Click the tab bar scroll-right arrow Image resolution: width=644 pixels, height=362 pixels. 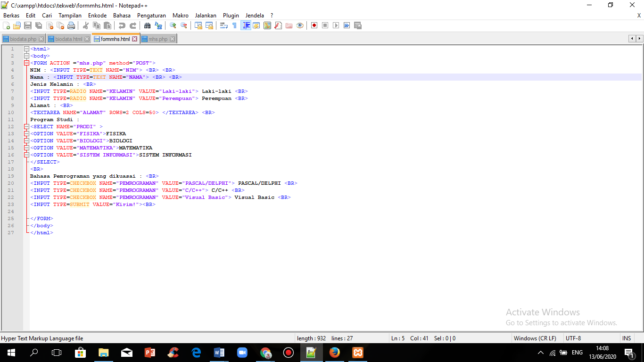tap(640, 39)
